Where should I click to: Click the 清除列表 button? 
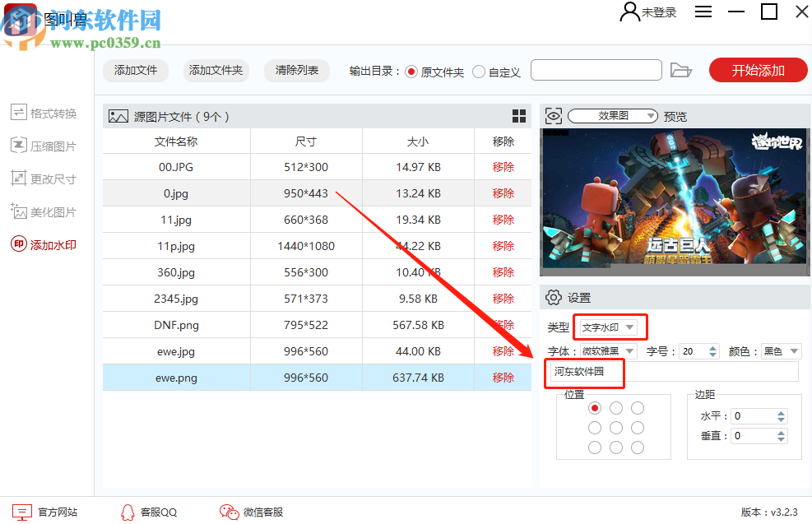click(297, 71)
